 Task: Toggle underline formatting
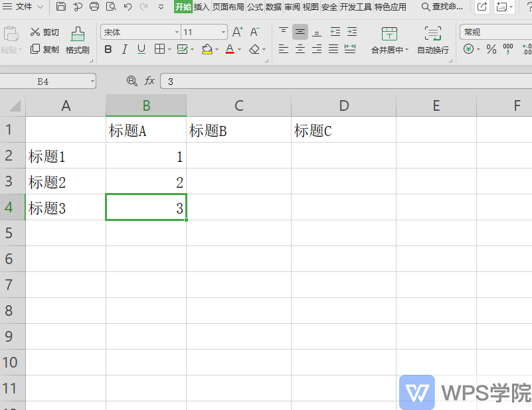[x=141, y=50]
